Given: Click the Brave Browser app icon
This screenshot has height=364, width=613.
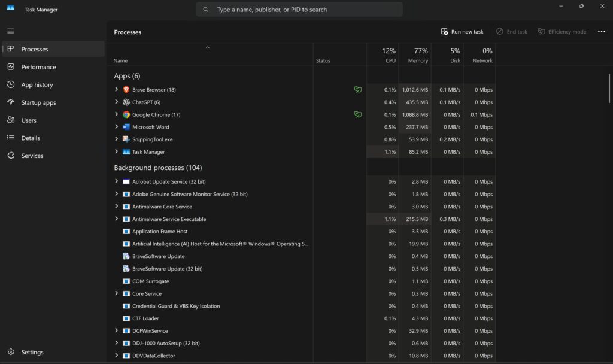Looking at the screenshot, I should (126, 90).
